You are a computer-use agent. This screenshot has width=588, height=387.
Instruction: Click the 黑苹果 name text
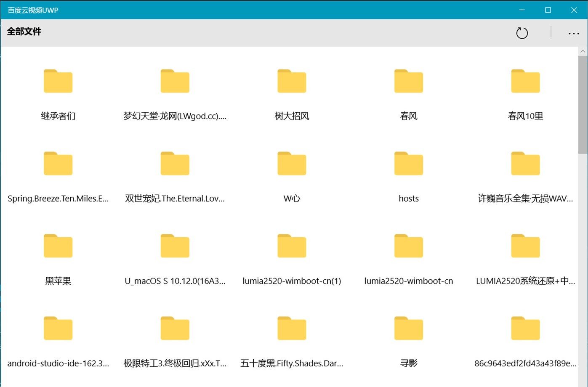pyautogui.click(x=58, y=281)
